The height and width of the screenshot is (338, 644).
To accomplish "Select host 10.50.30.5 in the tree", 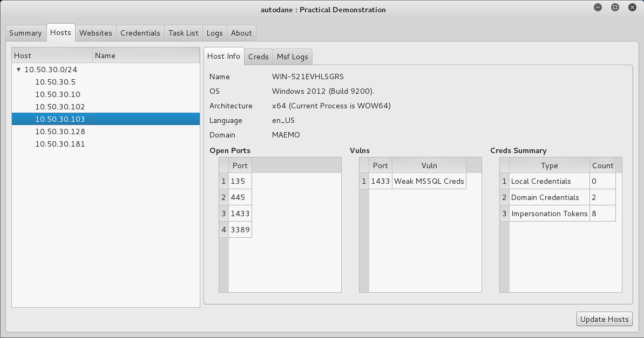I will tap(55, 82).
